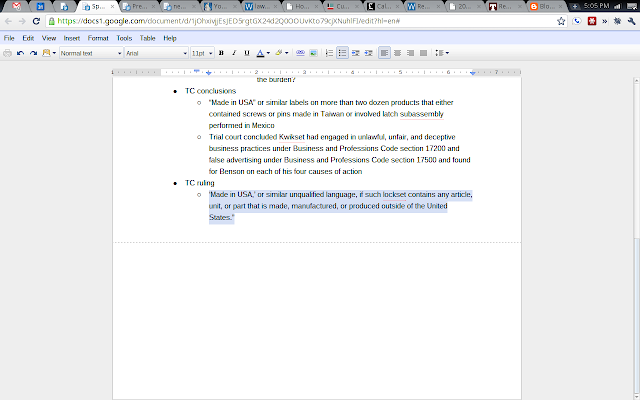Align text left
The height and width of the screenshot is (400, 640).
click(384, 53)
